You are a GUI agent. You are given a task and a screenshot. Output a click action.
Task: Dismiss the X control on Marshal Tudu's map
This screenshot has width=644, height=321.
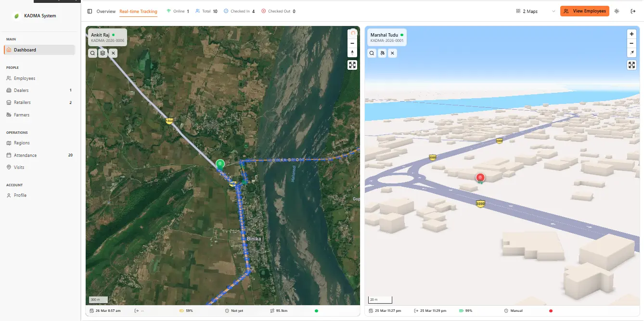392,53
